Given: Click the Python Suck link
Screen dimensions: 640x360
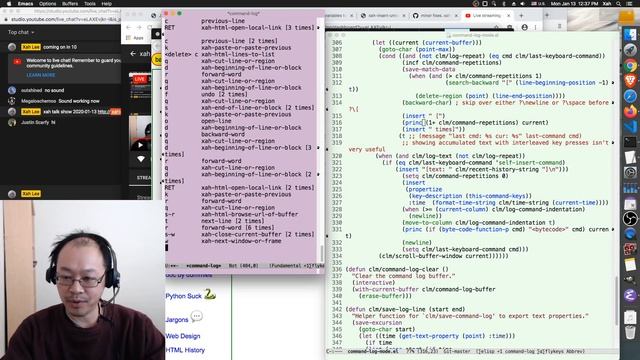Looking at the screenshot, I should 184,296.
